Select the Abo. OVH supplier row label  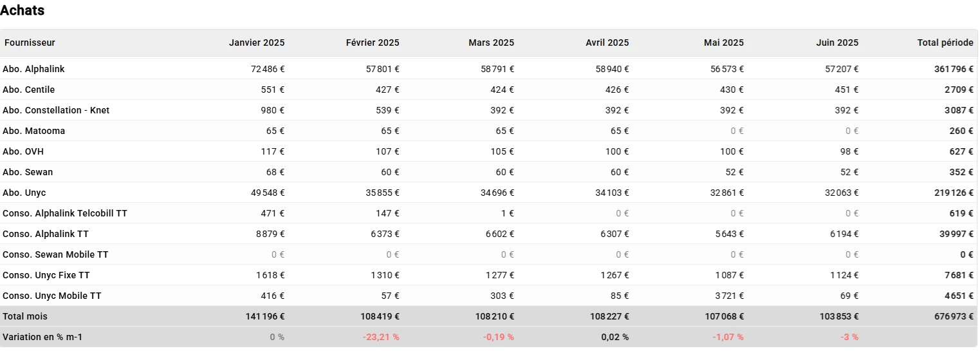click(23, 151)
